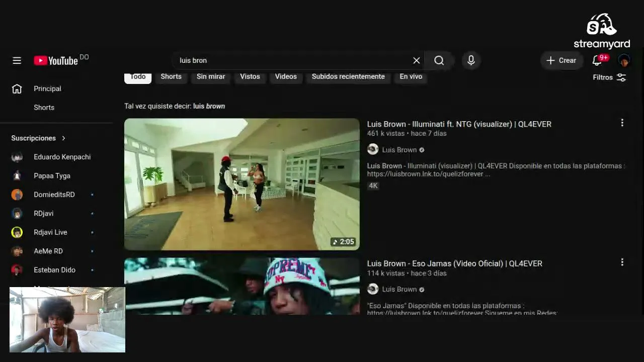Select the Vistos filter chip
The height and width of the screenshot is (362, 644).
pyautogui.click(x=250, y=77)
